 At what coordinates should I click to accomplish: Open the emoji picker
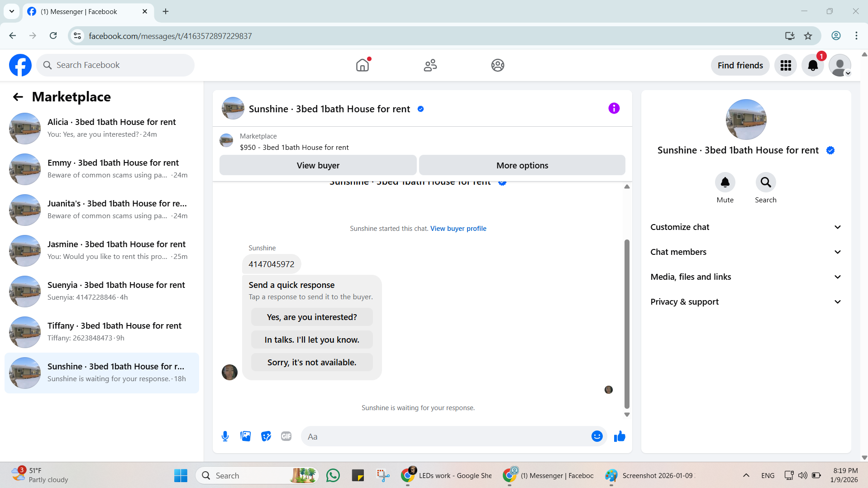(597, 436)
